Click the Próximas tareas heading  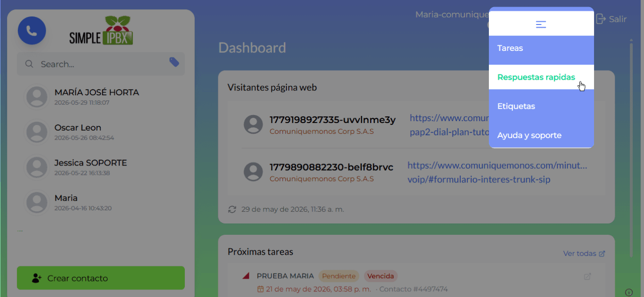pos(260,252)
